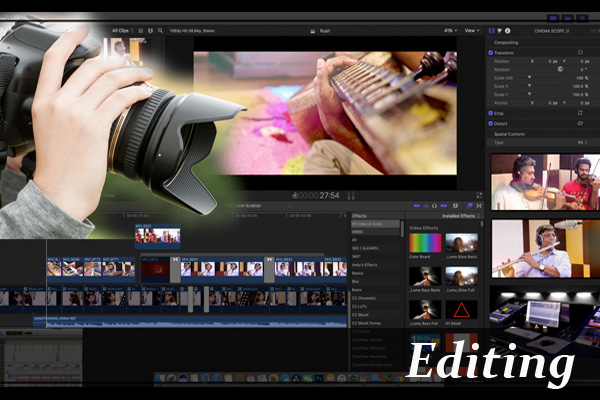The height and width of the screenshot is (400, 600).
Task: Select the Color Board effect thumbnail
Action: coord(425,243)
